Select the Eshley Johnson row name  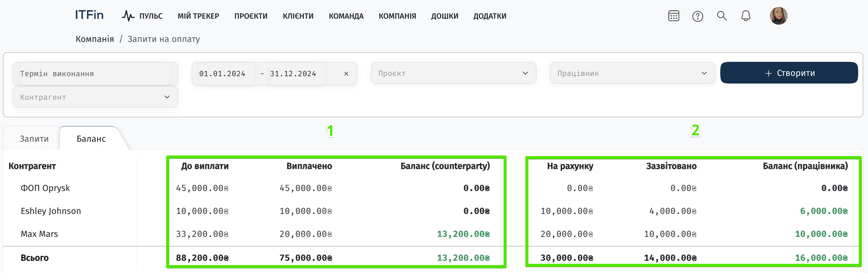[51, 211]
